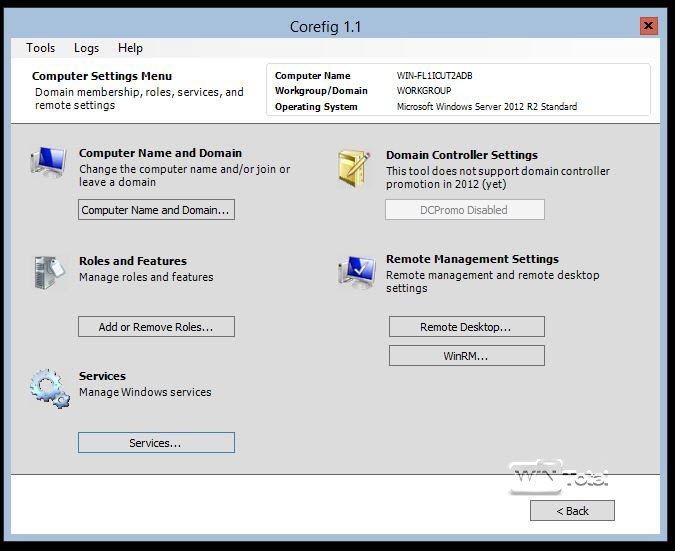This screenshot has width=675, height=551.
Task: Click the Computer Name and Domain monitor icon
Action: tap(48, 162)
